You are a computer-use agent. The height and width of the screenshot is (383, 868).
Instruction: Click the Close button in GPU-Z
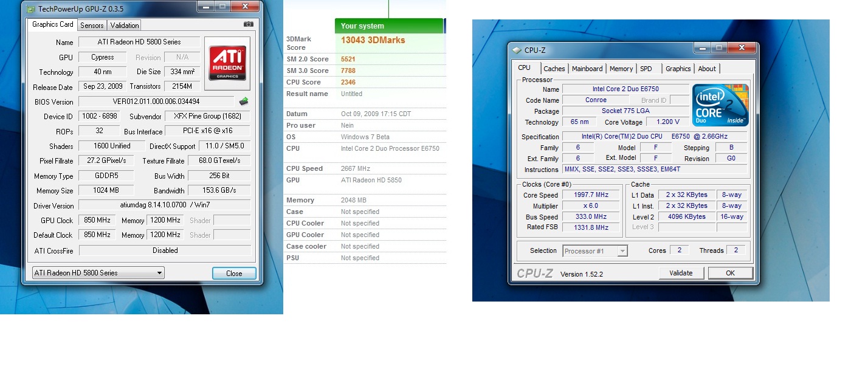point(234,273)
